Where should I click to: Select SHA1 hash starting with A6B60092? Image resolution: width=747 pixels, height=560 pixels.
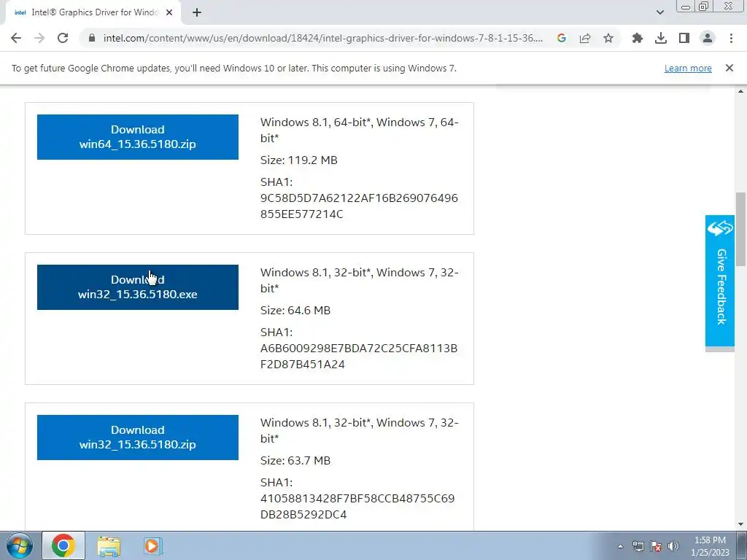(x=359, y=356)
